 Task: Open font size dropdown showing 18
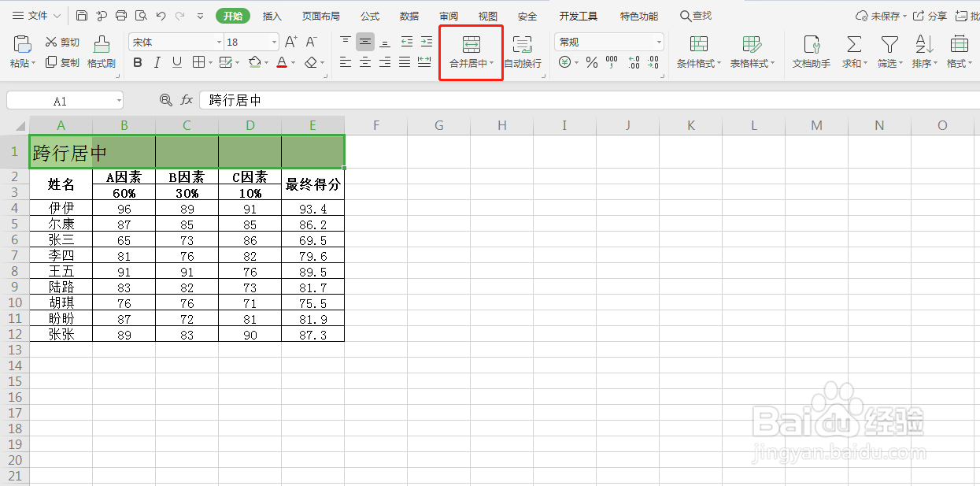coord(274,43)
